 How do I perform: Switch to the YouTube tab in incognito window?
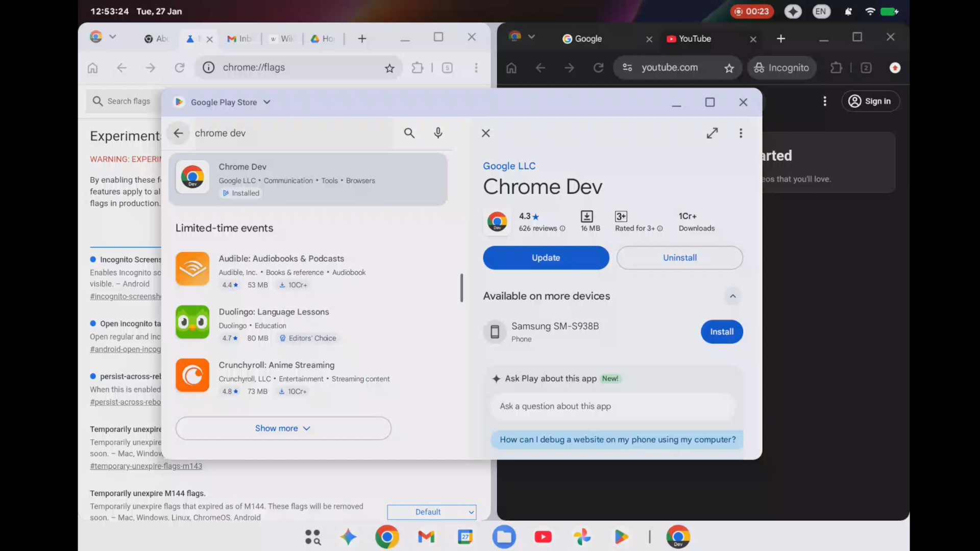(x=695, y=38)
